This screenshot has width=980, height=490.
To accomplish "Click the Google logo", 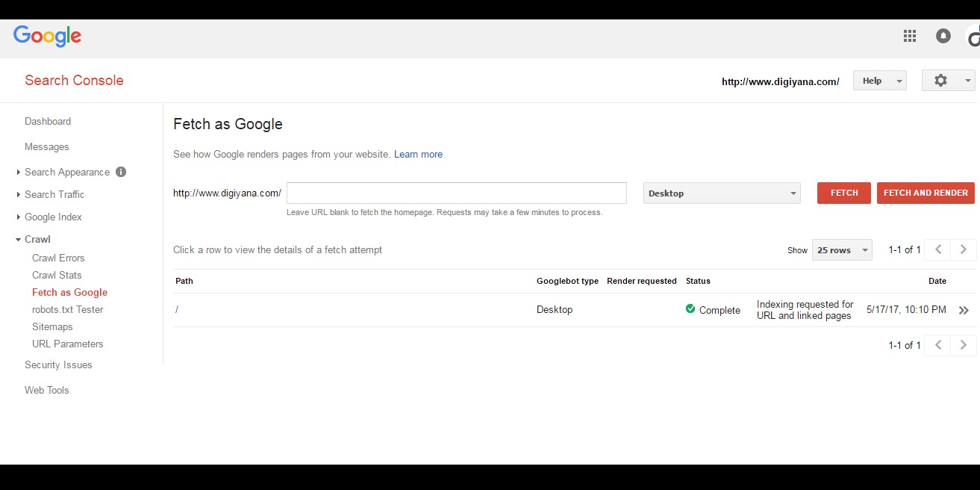I will 47,37.
